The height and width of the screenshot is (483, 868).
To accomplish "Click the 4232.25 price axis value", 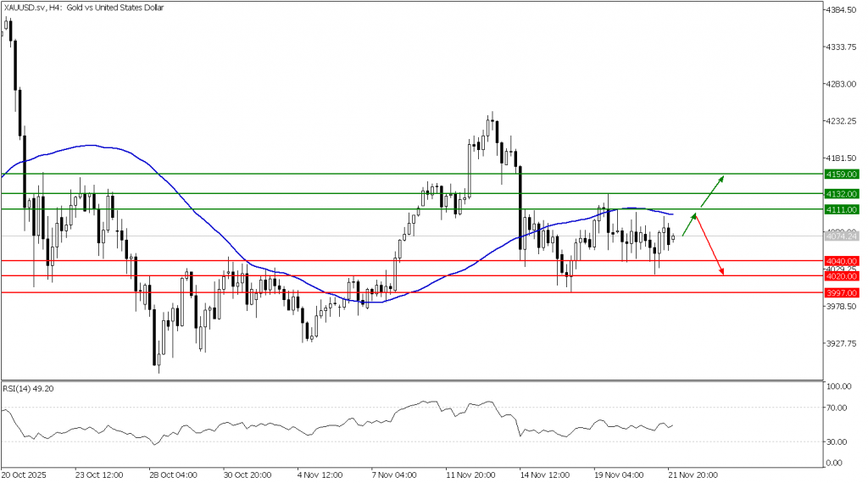I will (x=842, y=121).
